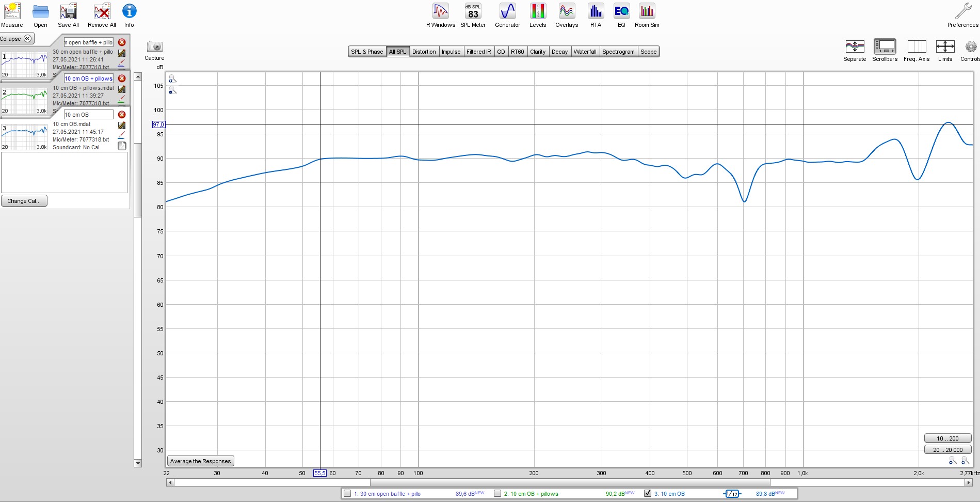Image resolution: width=980 pixels, height=502 pixels.
Task: Switch to Spectrogram tab
Action: pyautogui.click(x=618, y=52)
